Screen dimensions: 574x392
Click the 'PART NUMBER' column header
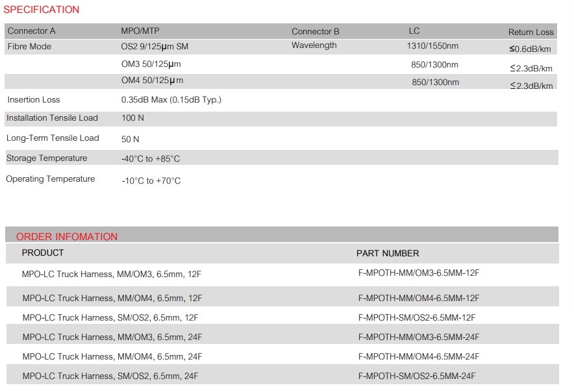coord(388,253)
